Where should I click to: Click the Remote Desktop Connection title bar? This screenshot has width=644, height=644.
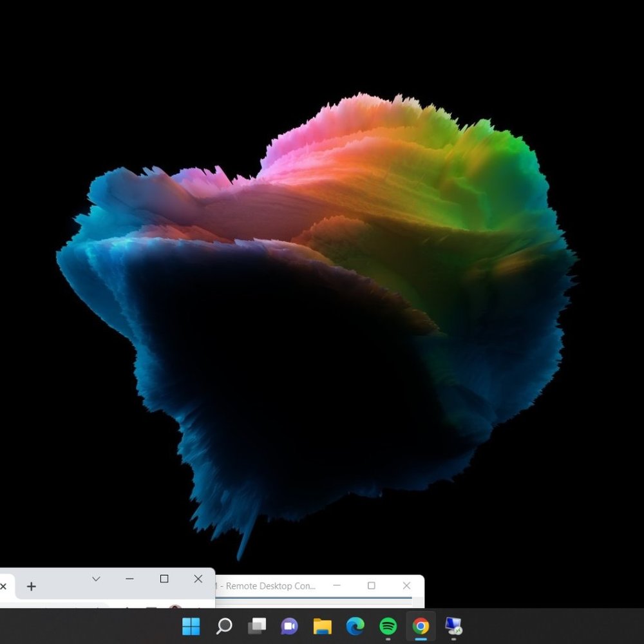point(270,586)
